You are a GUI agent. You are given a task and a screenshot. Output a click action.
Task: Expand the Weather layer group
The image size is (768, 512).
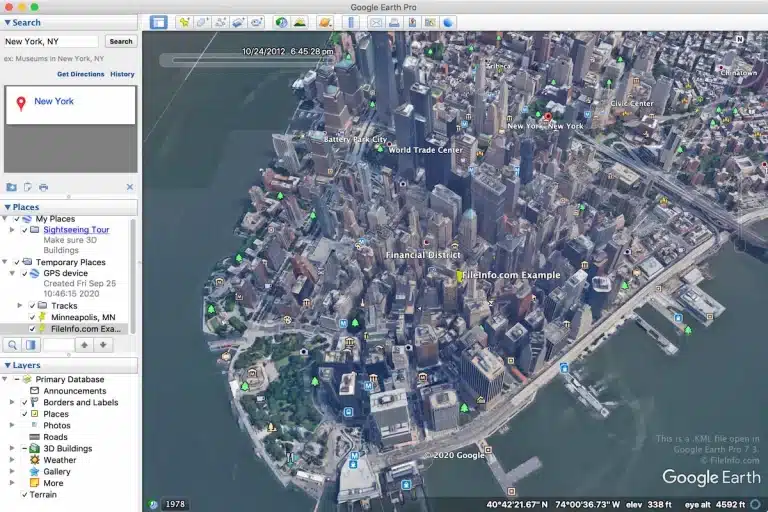[x=12, y=460]
